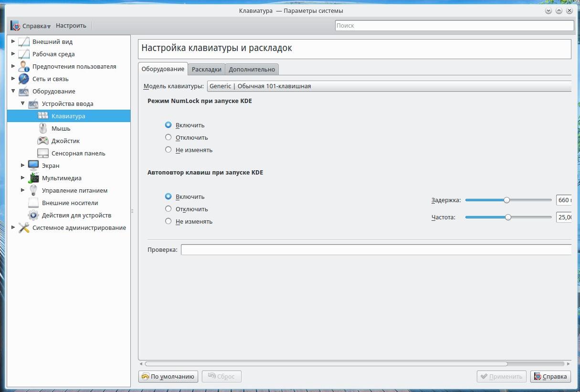
Task: Click the Проверка test input field
Action: point(376,250)
